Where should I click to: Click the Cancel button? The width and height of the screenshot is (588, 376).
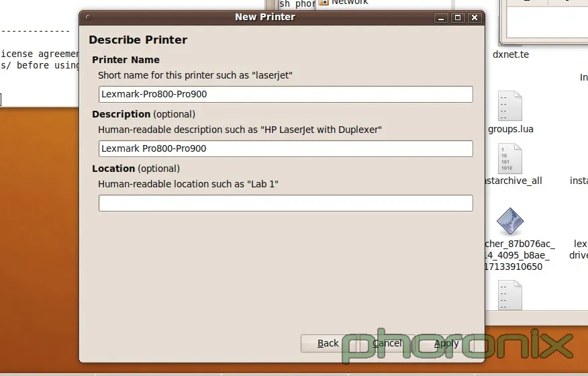pyautogui.click(x=387, y=343)
